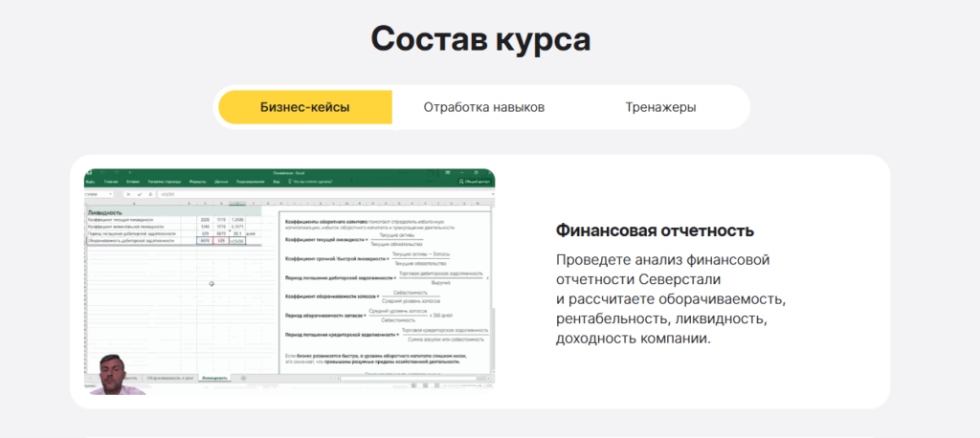This screenshot has width=980, height=438.
Task: Click the Финансовая отчетность title
Action: tap(655, 230)
